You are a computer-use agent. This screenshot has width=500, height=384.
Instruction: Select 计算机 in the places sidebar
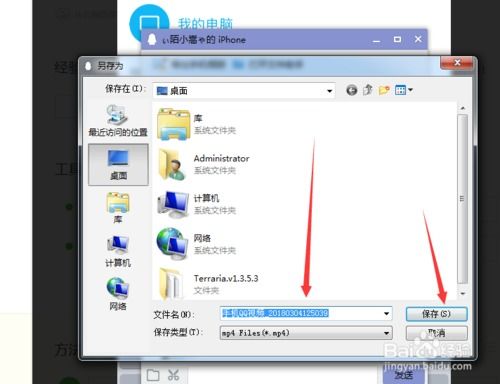pyautogui.click(x=118, y=251)
